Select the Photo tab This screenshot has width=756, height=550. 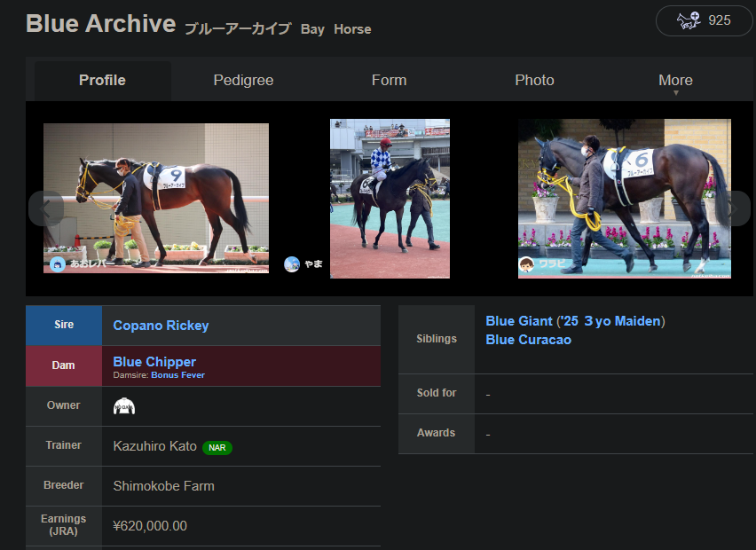coord(534,81)
